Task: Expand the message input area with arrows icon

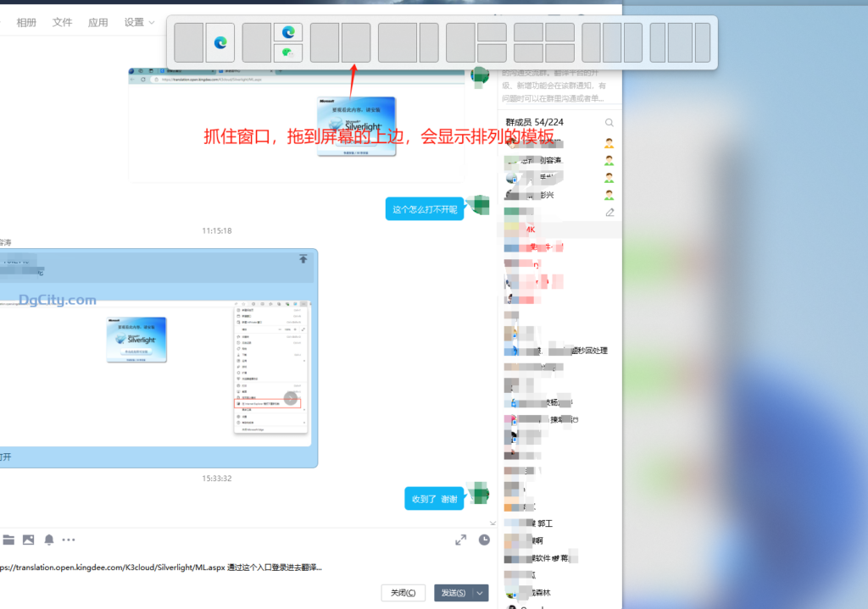Action: pyautogui.click(x=460, y=540)
